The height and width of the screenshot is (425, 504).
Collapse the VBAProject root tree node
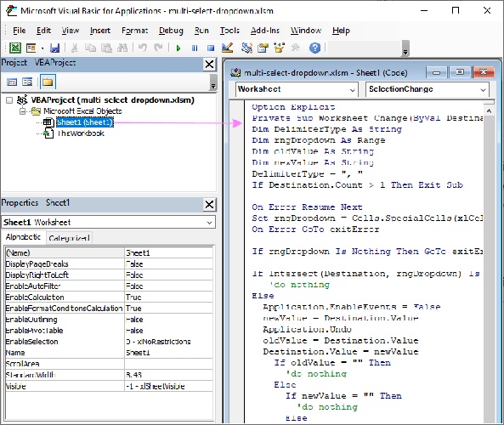pyautogui.click(x=9, y=100)
